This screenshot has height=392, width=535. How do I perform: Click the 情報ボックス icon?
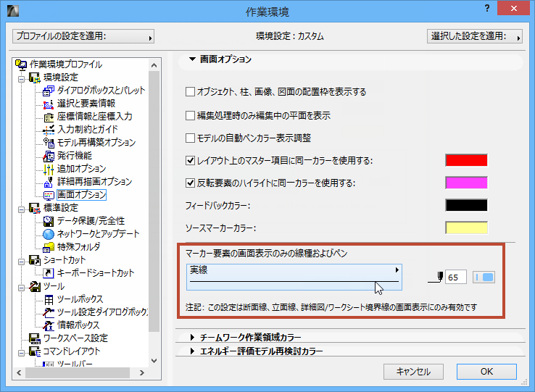[x=49, y=325]
